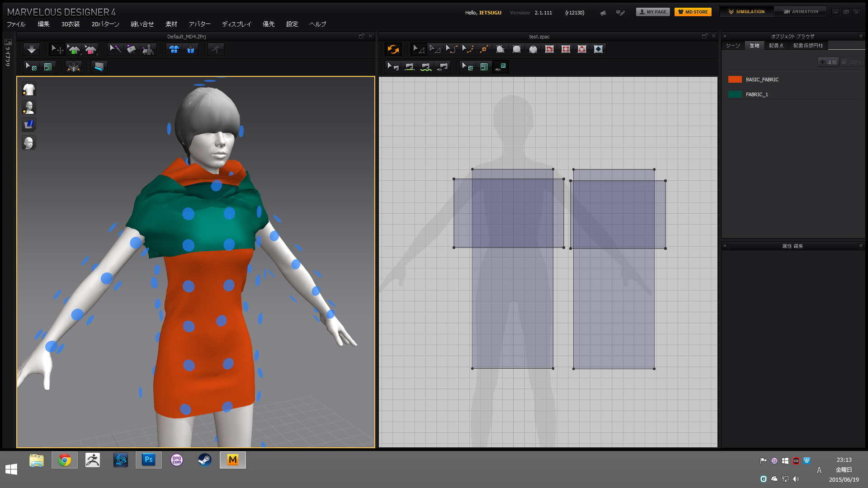Click the fold arrangement icon with yellow arrows
The height and width of the screenshot is (488, 868).
[x=73, y=67]
